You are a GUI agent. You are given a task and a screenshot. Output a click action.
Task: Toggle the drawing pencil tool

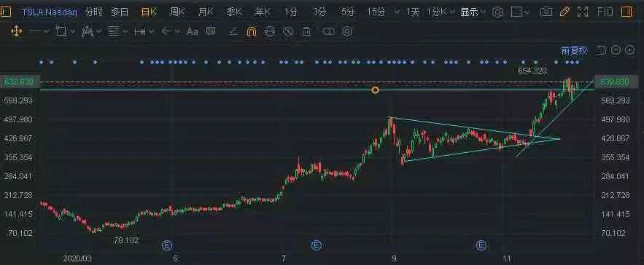(x=565, y=12)
